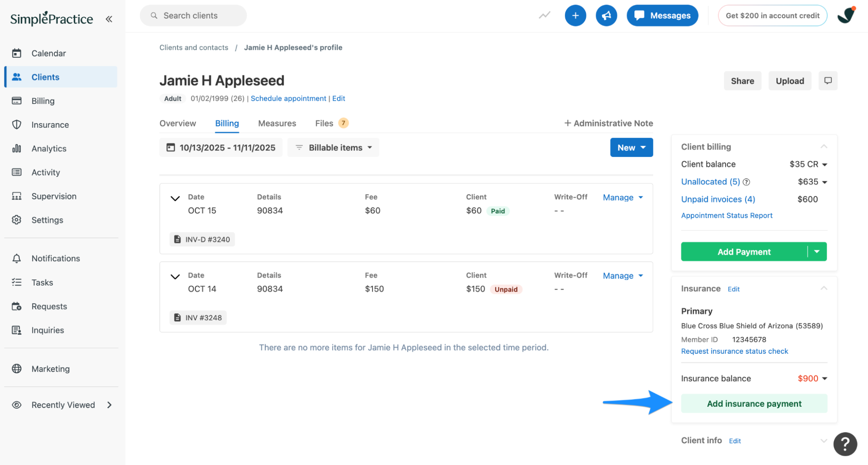The width and height of the screenshot is (868, 465).
Task: Open Client balance $35 CR dropdown
Action: pyautogui.click(x=809, y=164)
